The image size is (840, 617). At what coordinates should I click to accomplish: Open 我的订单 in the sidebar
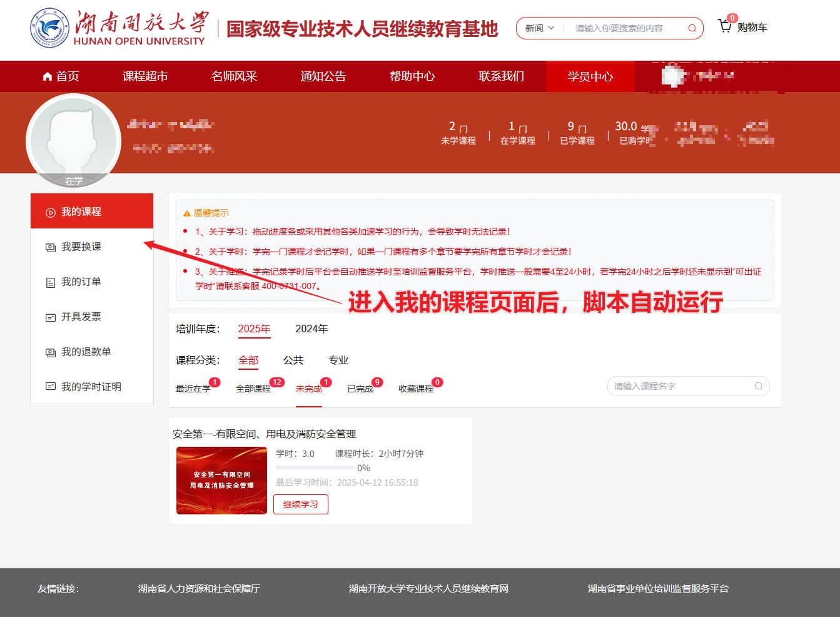pyautogui.click(x=81, y=282)
